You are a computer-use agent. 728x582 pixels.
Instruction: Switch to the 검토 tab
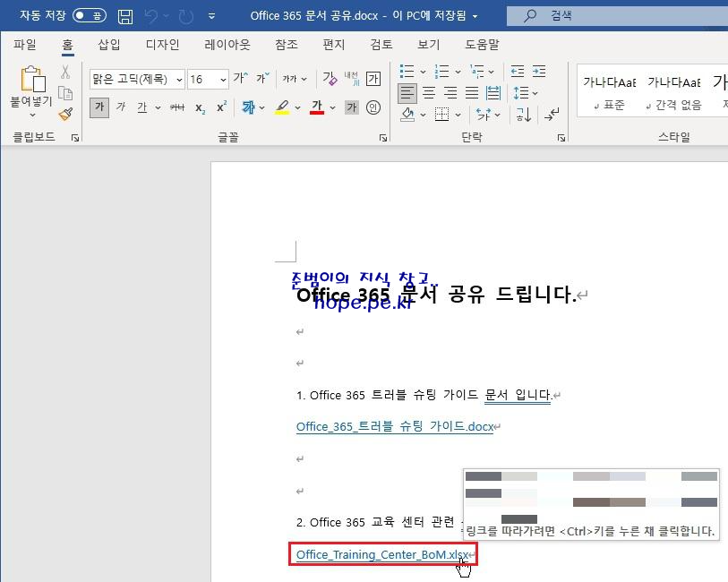(381, 45)
